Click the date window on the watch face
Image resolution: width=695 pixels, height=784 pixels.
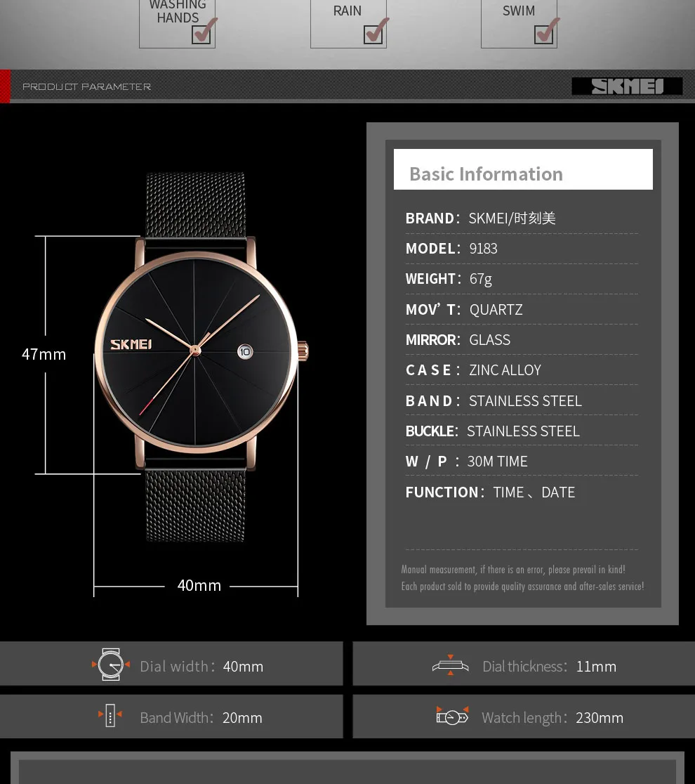pos(245,351)
